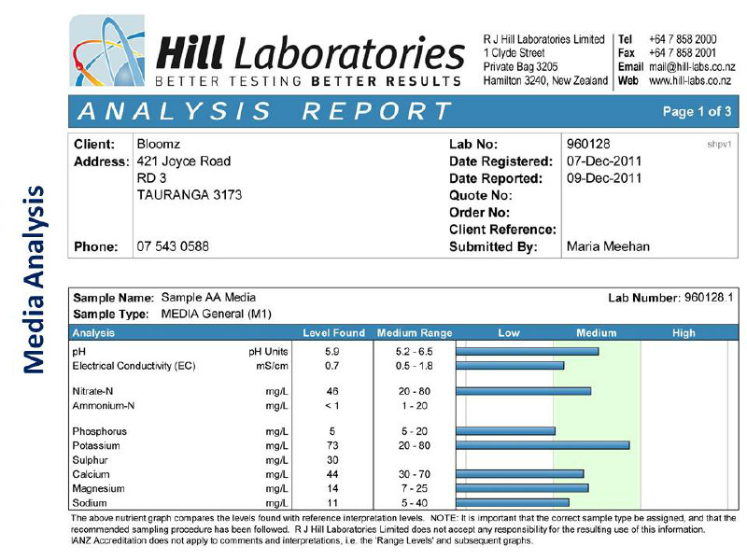Click the sample type 'MEDIA General (M1)'
Viewport: 747px width, 560px height.
[x=216, y=314]
